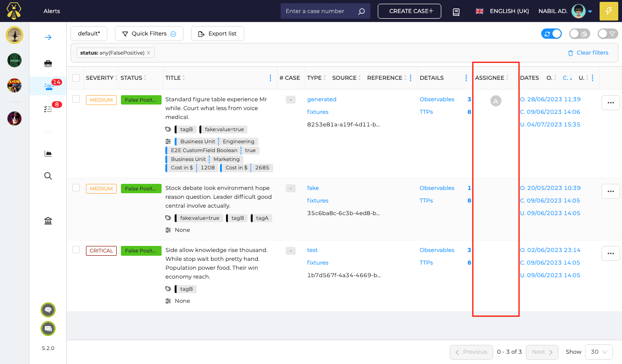Select the CRITICAL alert row checkbox
The height and width of the screenshot is (364, 622).
[x=76, y=250]
